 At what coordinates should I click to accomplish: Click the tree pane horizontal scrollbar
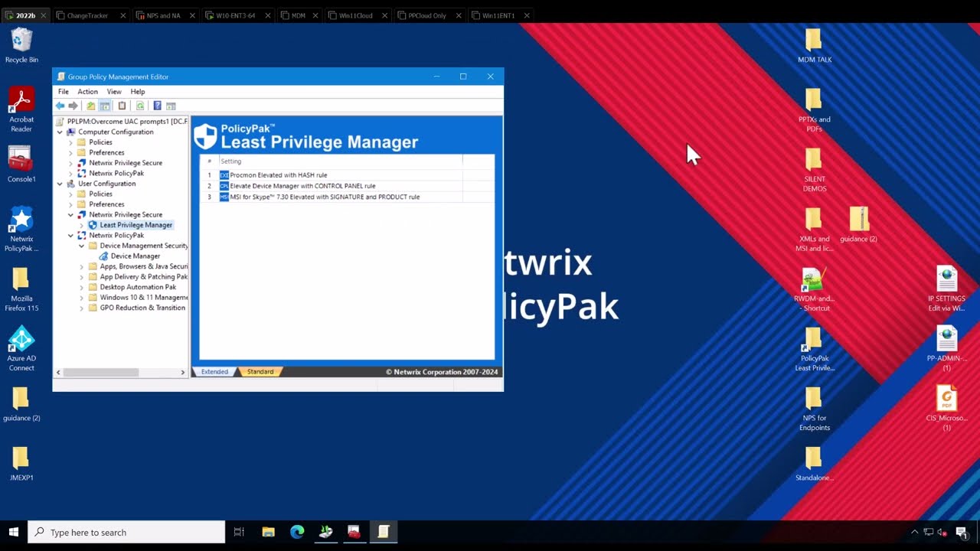pyautogui.click(x=100, y=373)
